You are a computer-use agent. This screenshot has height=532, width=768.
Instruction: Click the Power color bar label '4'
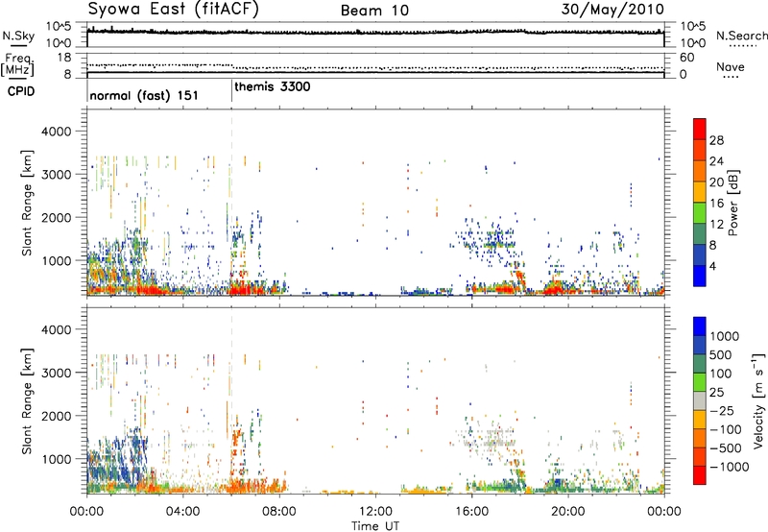[x=713, y=267]
